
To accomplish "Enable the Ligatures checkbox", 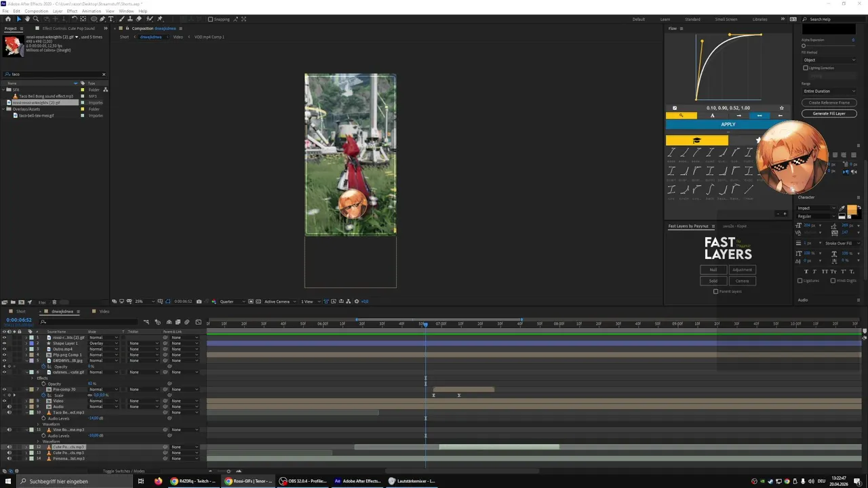I will 800,281.
